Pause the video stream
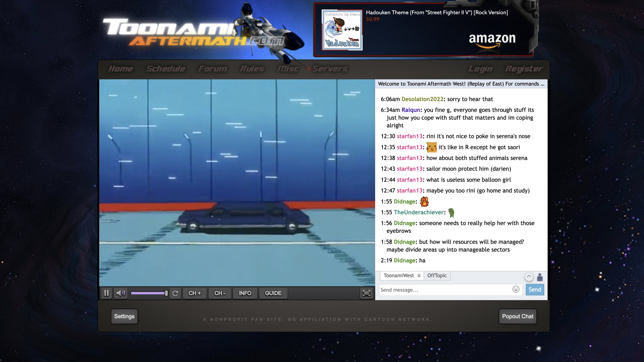This screenshot has height=362, width=644. [x=106, y=293]
